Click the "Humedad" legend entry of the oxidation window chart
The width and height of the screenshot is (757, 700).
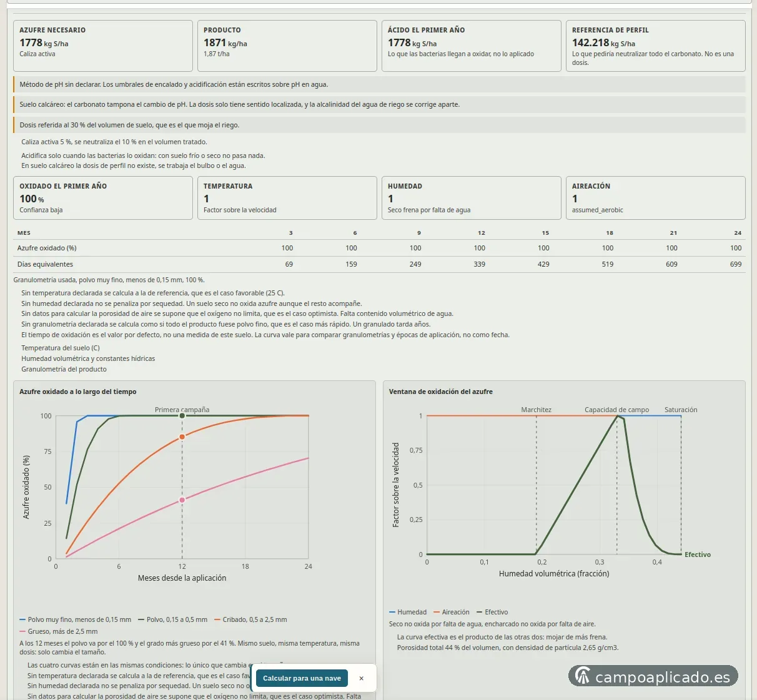(x=408, y=612)
